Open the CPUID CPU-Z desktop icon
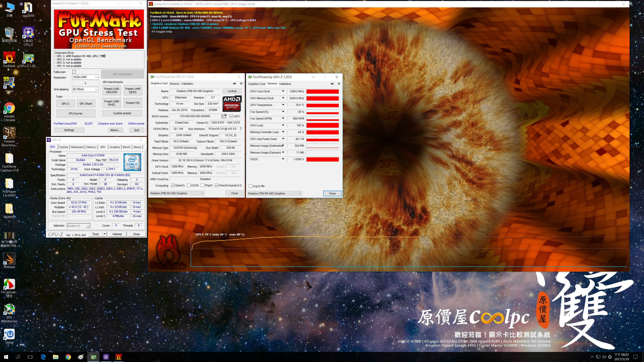The image size is (644, 362). (28, 36)
